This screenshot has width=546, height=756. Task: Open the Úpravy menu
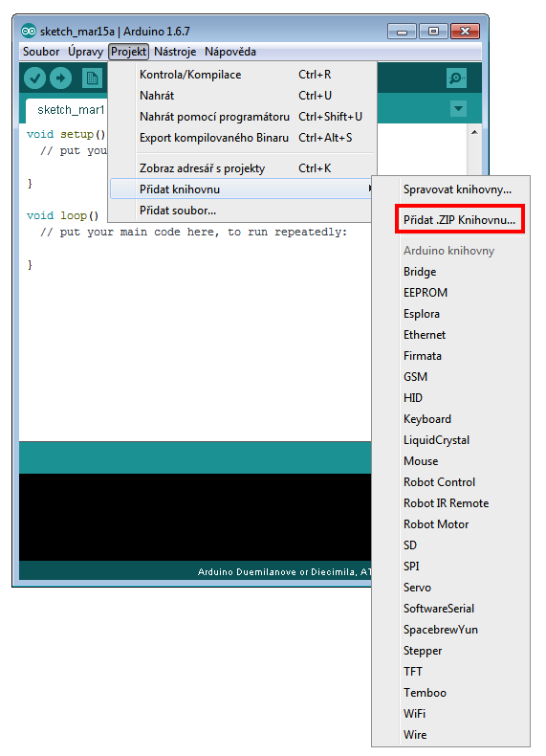tap(85, 52)
